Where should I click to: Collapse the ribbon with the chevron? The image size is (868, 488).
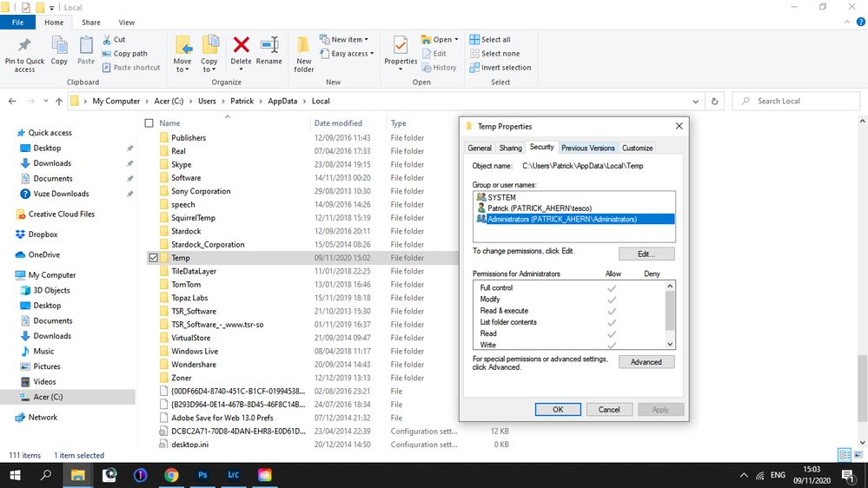pyautogui.click(x=846, y=22)
